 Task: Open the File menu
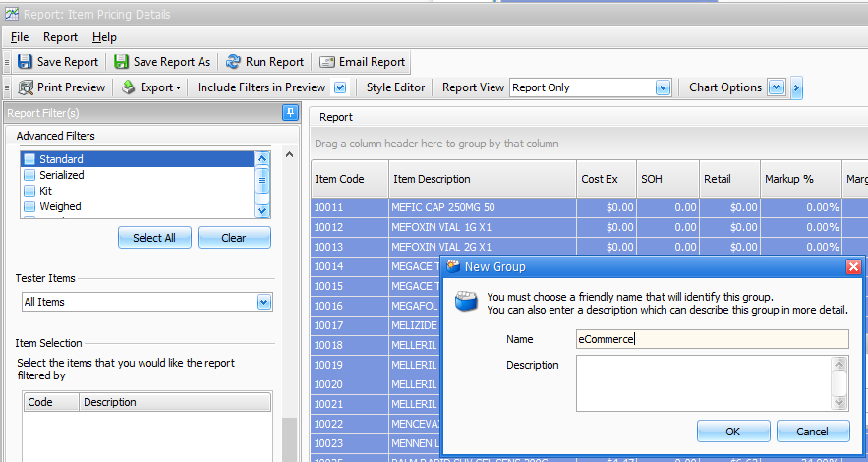tap(20, 37)
